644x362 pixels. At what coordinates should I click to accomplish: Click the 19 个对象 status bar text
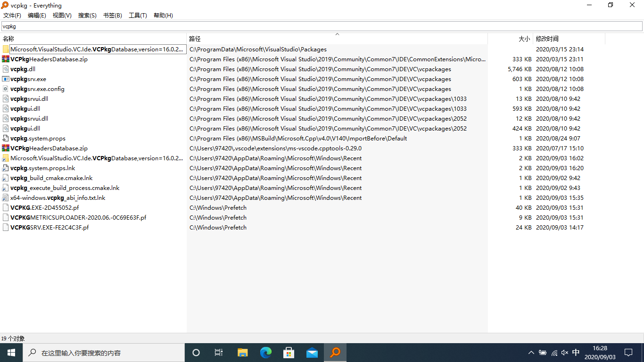point(13,338)
